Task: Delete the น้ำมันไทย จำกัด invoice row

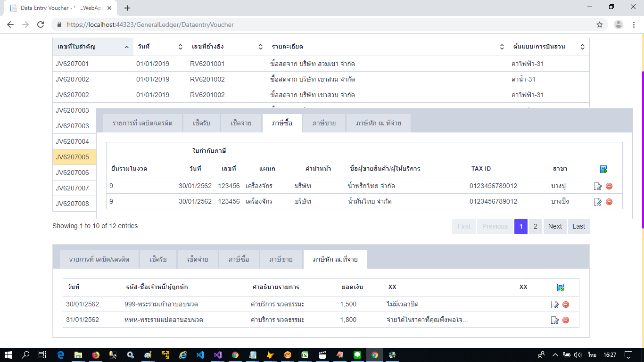Action: click(x=609, y=201)
